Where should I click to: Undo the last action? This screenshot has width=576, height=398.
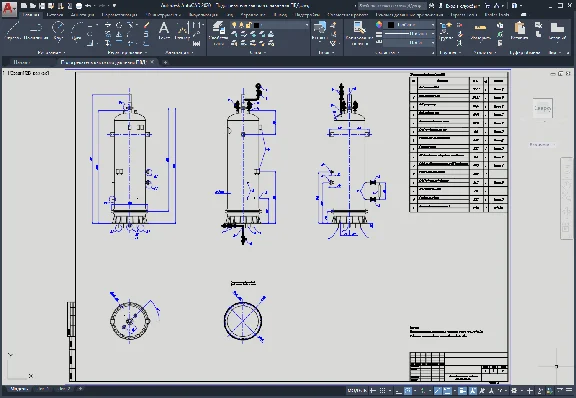[x=89, y=6]
